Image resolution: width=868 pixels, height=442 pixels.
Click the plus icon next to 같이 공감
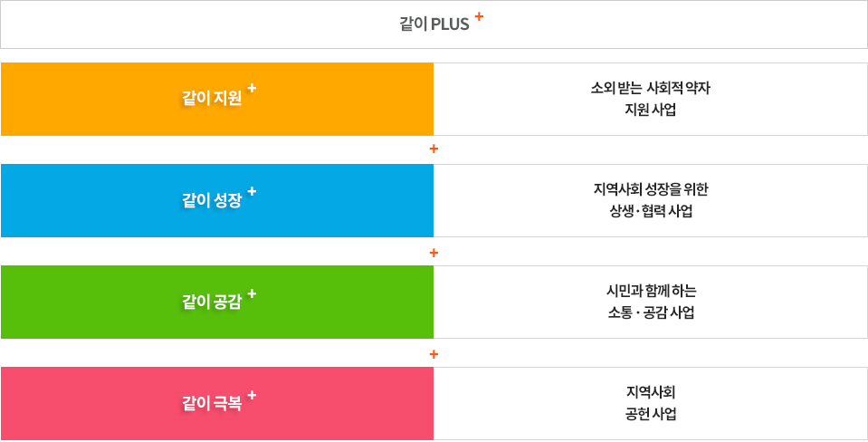[x=252, y=293]
